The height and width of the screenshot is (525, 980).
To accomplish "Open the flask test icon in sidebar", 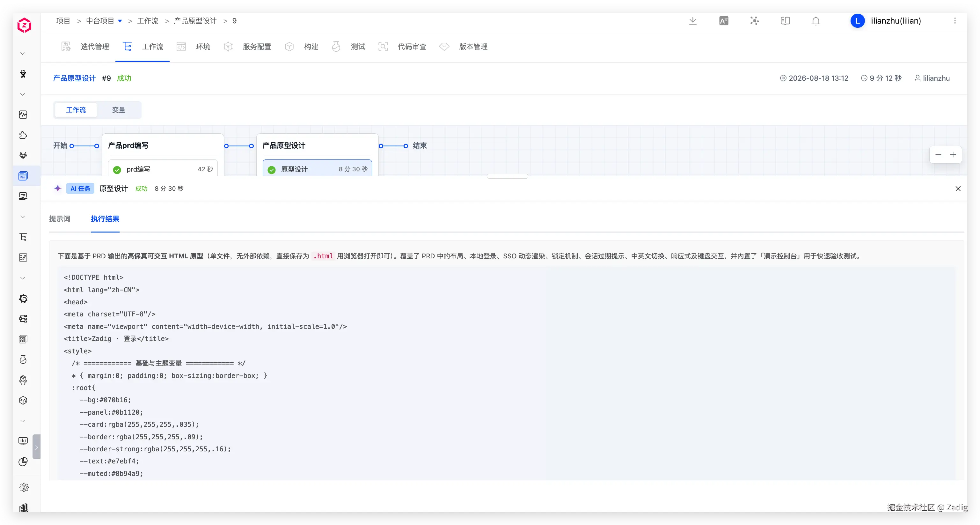I will click(23, 360).
